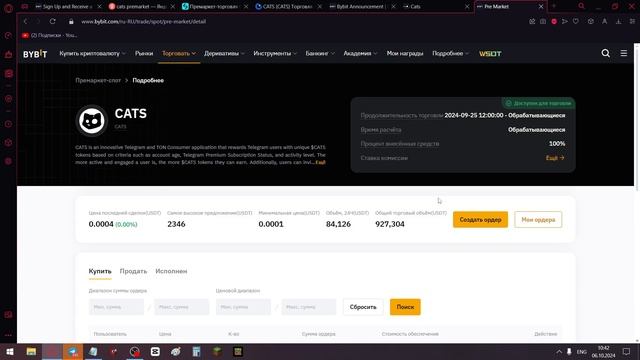Click the ENG language indicator
This screenshot has height=360, width=640.
pos(582,351)
